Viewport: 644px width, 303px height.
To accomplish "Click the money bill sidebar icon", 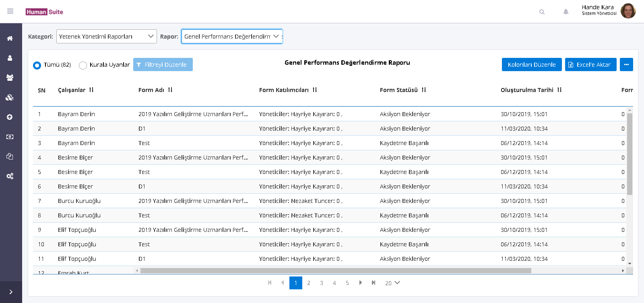I will [x=10, y=137].
